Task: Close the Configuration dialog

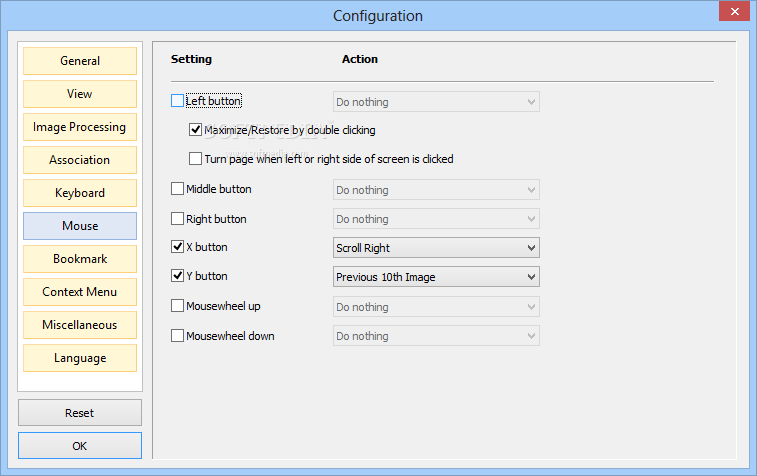Action: pyautogui.click(x=734, y=12)
